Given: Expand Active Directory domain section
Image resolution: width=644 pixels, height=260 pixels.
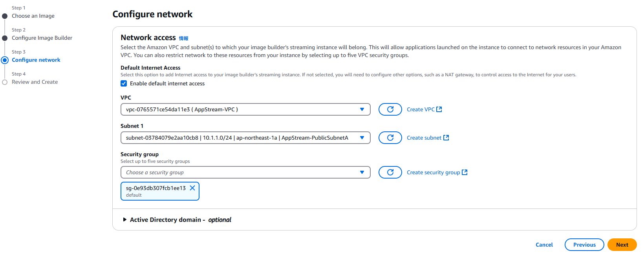Looking at the screenshot, I should coord(125,219).
